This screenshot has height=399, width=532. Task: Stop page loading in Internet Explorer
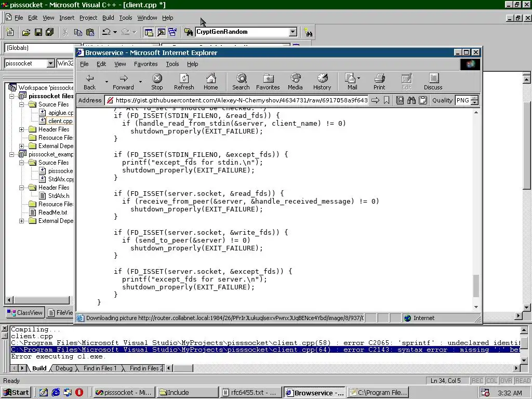click(157, 82)
